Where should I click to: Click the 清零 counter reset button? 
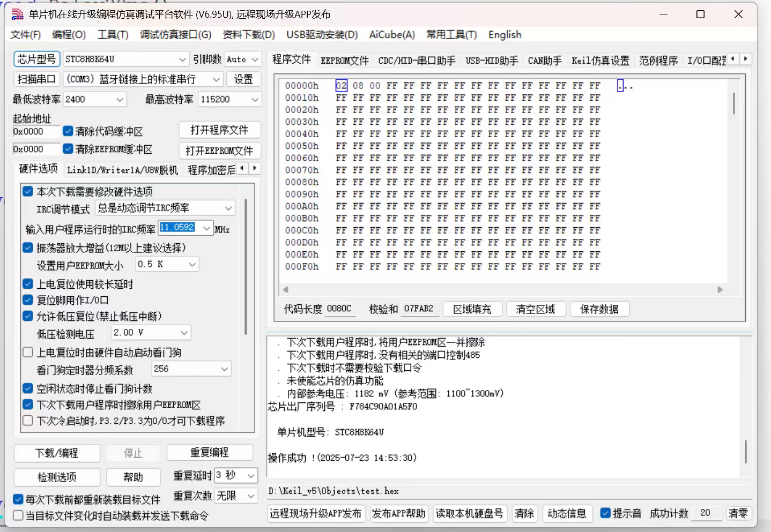point(738,513)
